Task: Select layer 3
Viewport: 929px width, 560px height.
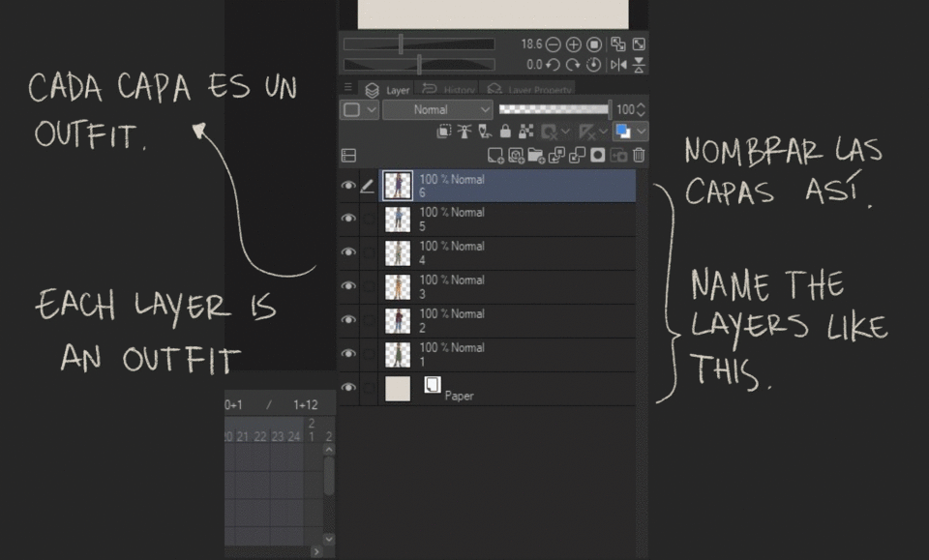Action: [507, 287]
